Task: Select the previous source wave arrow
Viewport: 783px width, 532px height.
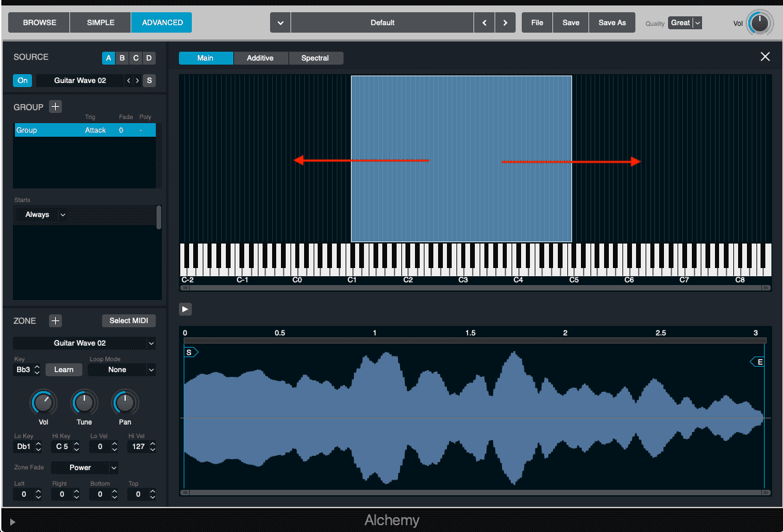Action: (129, 80)
